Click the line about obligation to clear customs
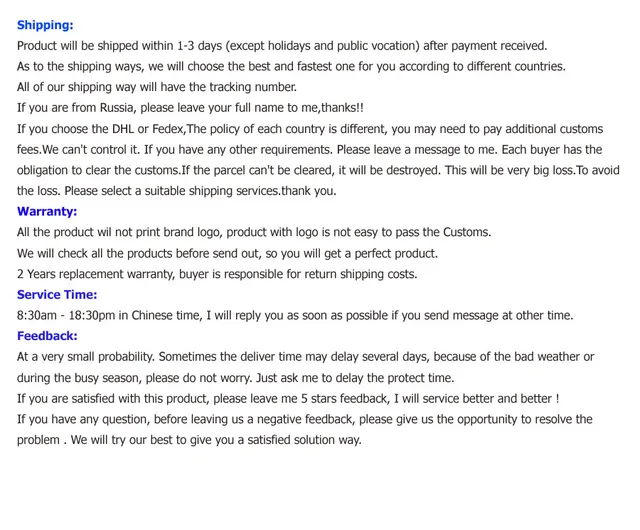The width and height of the screenshot is (640, 530). tap(318, 170)
